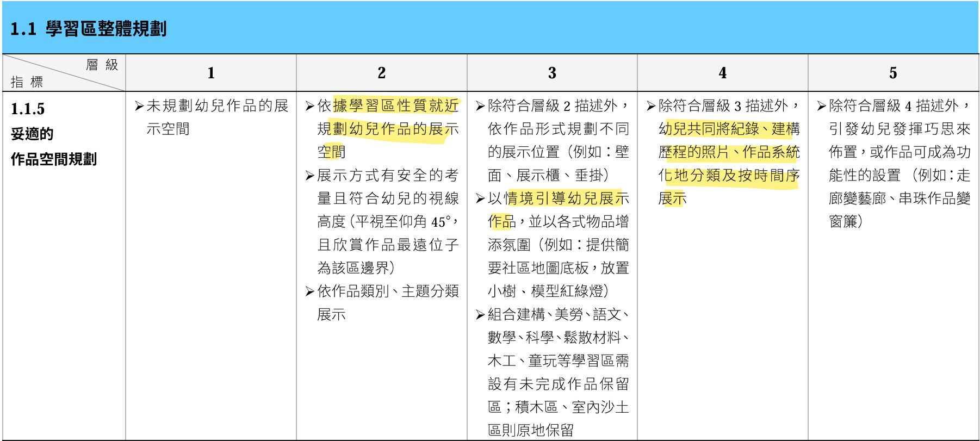
Task: Click the highlighted text 劃幼兒作品的展示
Action: click(396, 129)
